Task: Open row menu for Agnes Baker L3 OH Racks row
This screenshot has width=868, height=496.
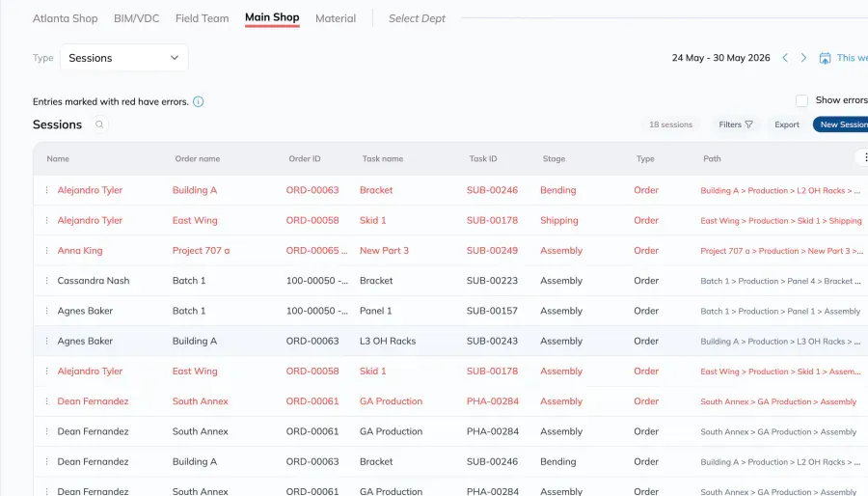Action: (x=46, y=341)
